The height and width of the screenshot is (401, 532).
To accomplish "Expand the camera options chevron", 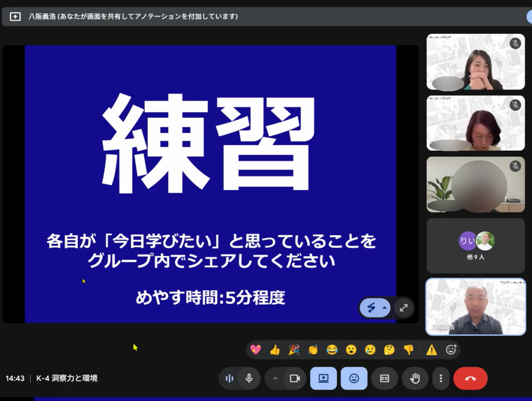I will [x=275, y=378].
